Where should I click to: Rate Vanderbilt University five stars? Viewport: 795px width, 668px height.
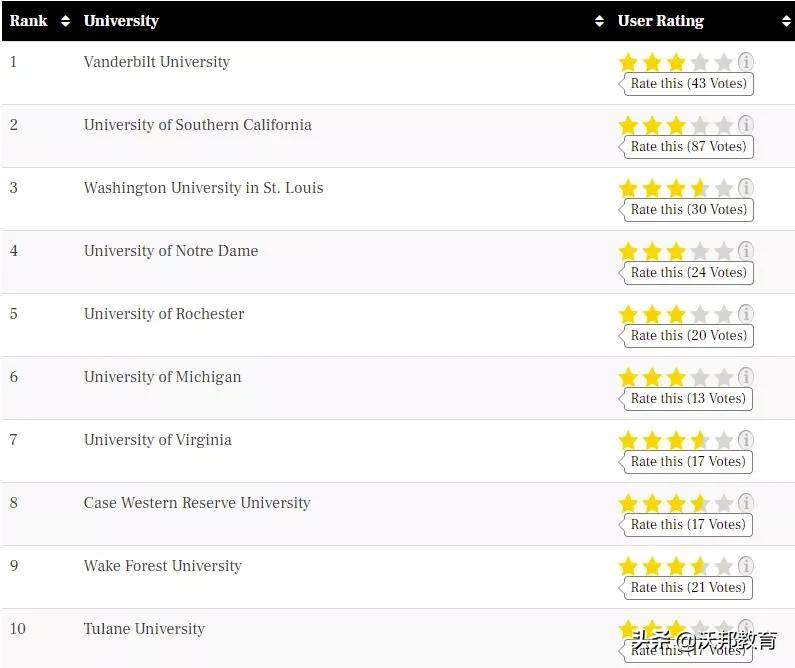tap(724, 62)
